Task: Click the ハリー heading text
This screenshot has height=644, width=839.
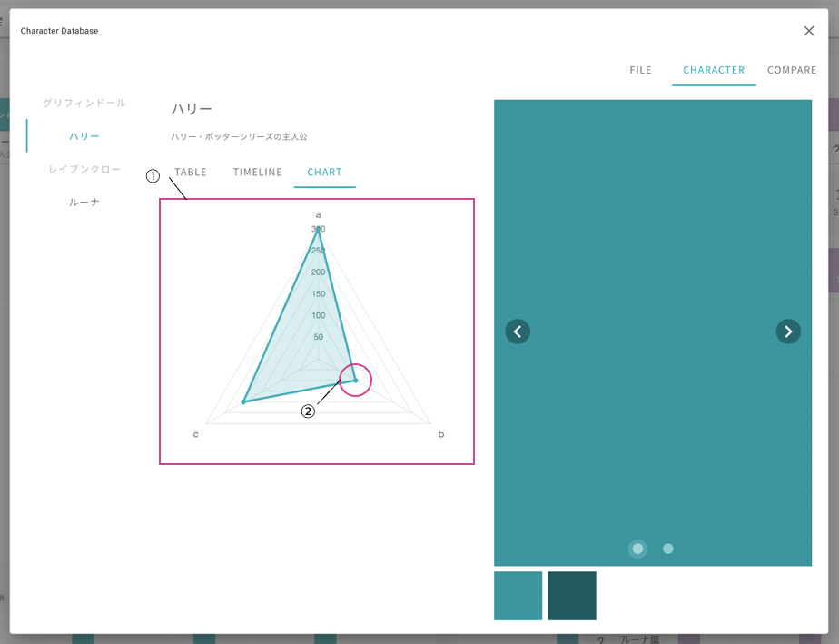Action: point(192,109)
